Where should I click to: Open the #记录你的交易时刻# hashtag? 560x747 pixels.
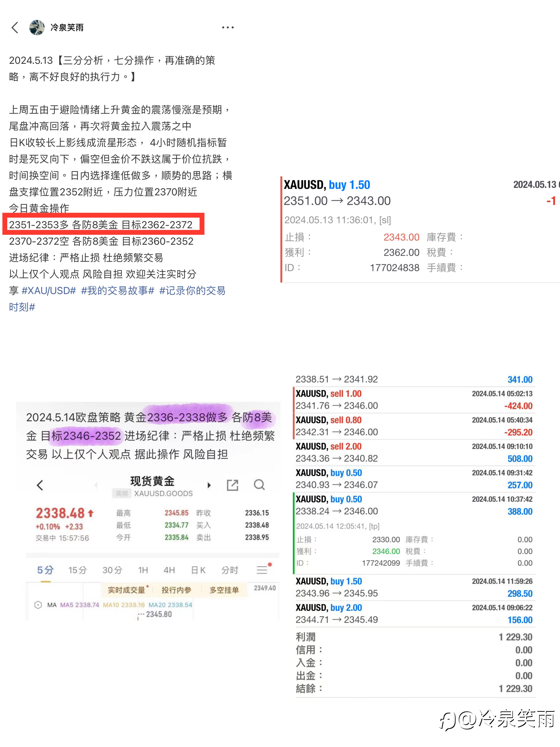click(192, 290)
